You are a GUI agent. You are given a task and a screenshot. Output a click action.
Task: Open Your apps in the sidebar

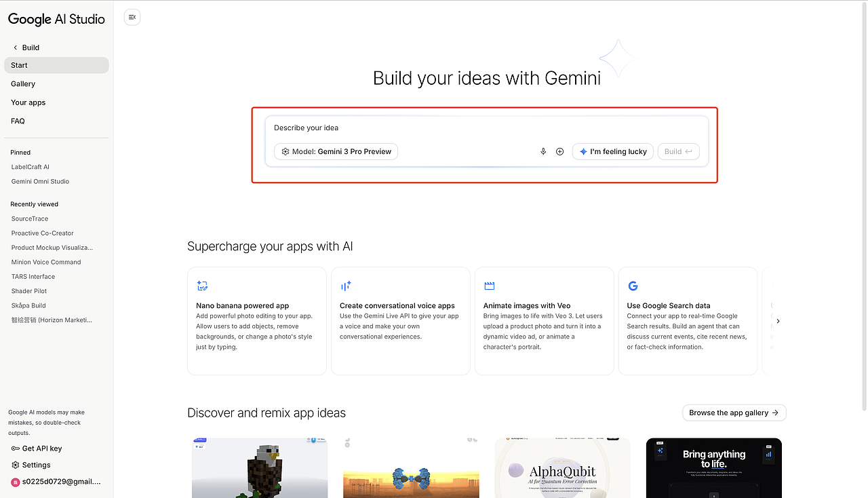click(28, 102)
